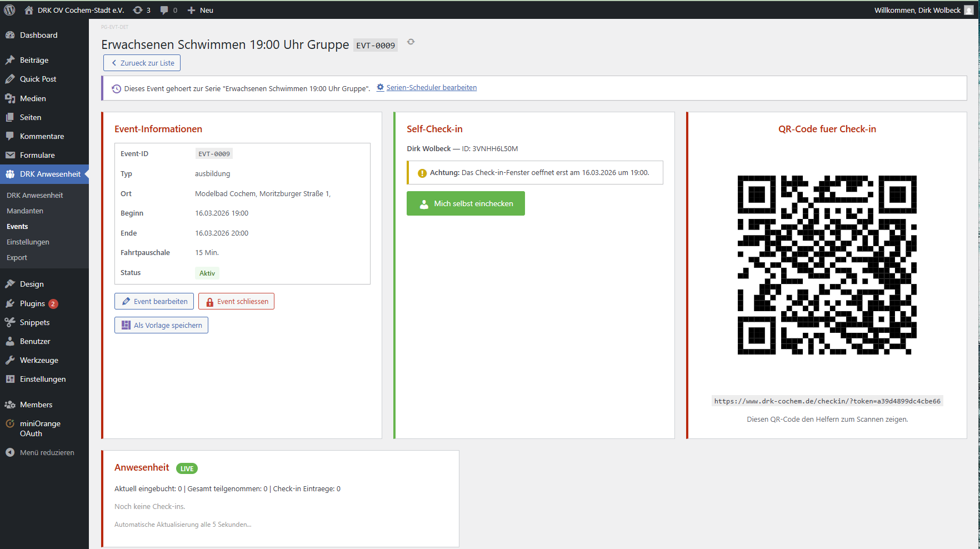
Task: Click Serien-Scheduler bearbeiten link
Action: 432,87
